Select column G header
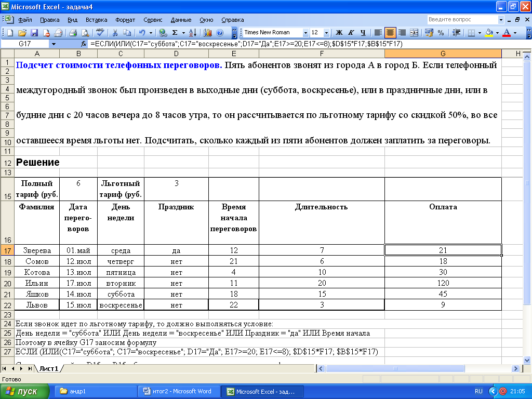The height and width of the screenshot is (399, 532). [x=443, y=54]
